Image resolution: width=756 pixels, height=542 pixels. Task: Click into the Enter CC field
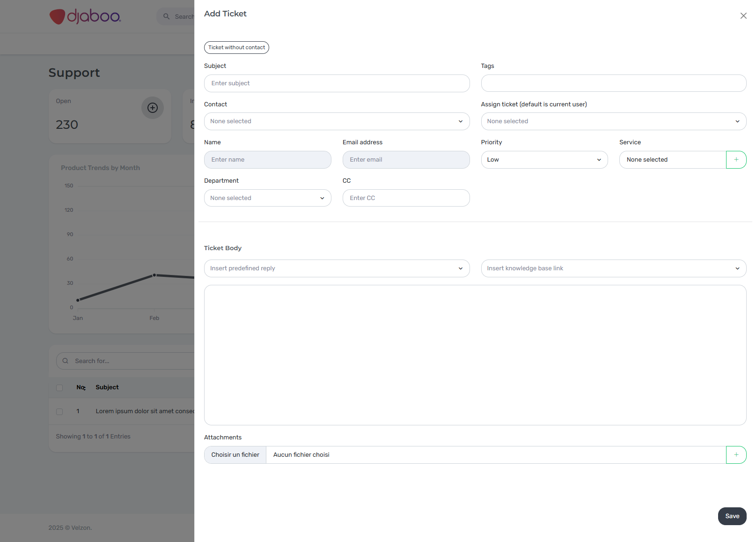tap(406, 198)
